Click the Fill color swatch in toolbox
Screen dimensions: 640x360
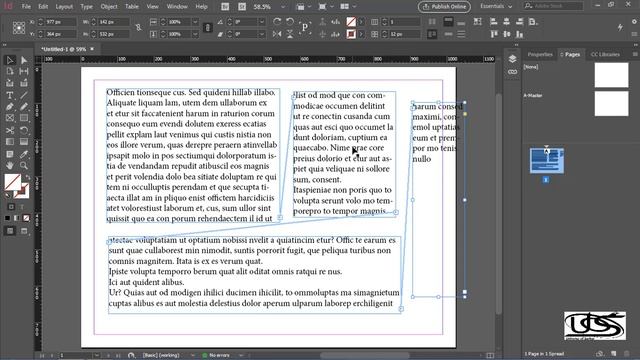click(x=12, y=182)
